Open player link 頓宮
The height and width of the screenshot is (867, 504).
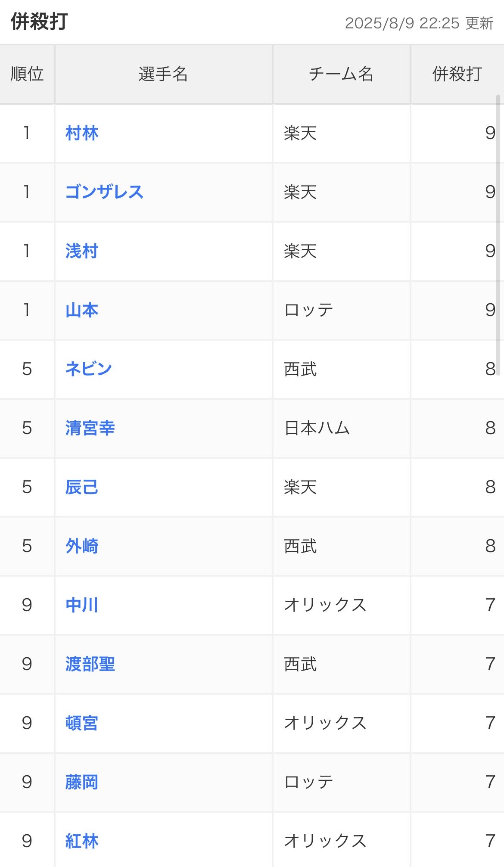[x=82, y=723]
